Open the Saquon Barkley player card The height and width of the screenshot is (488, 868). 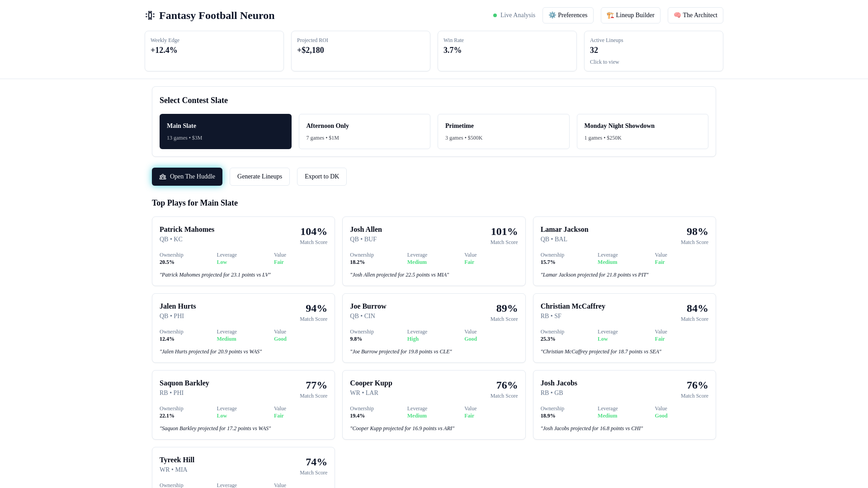point(243,405)
